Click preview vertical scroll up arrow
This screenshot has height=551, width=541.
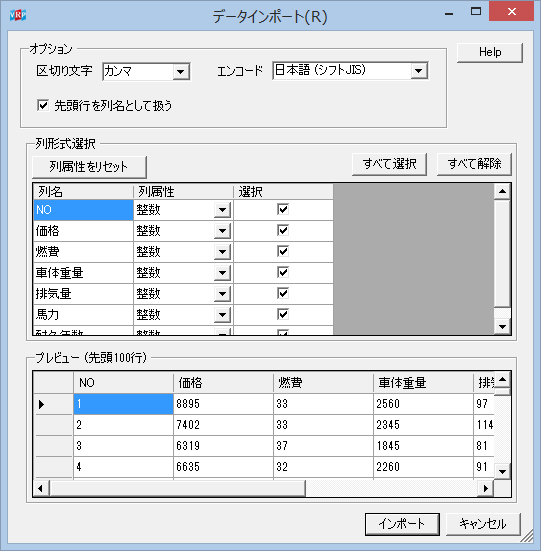[502, 380]
